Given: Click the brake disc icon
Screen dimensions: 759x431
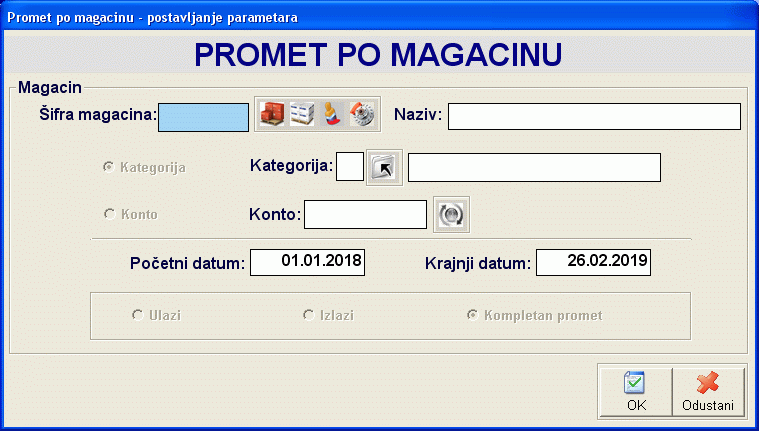Looking at the screenshot, I should (x=362, y=114).
